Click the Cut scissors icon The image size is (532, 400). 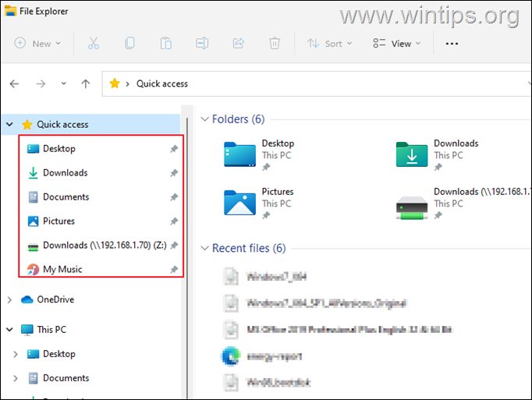click(94, 44)
